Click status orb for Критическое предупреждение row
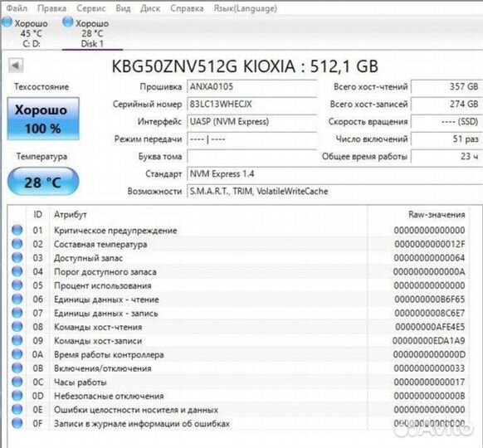This screenshot has height=448, width=483. (x=17, y=230)
